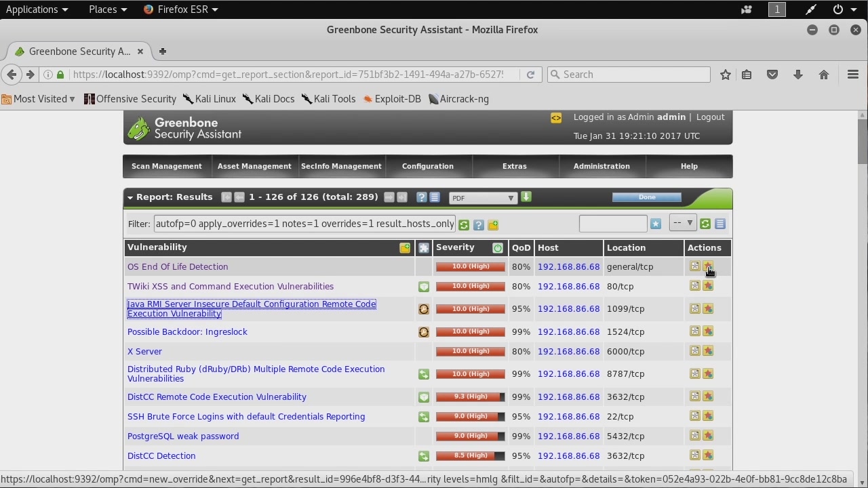Add note for Java RMI Server result
Screen dimensions: 868x488
coord(694,308)
